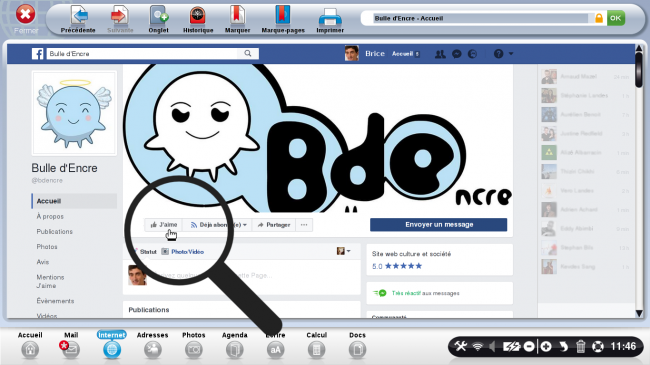Click the page scrollbar down arrow
Screen dimensions: 650x365
(639, 314)
